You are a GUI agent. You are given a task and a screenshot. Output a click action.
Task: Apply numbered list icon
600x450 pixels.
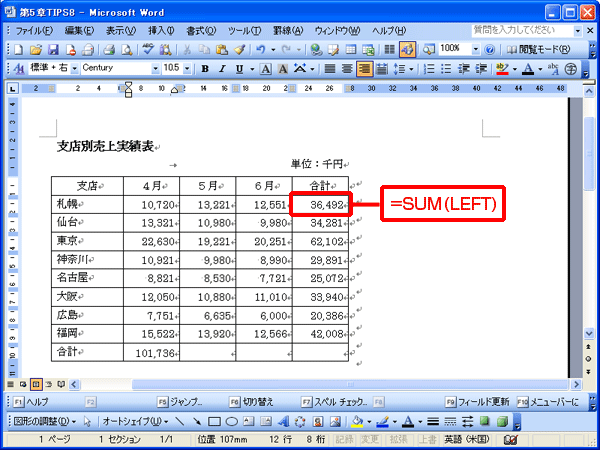tap(429, 69)
